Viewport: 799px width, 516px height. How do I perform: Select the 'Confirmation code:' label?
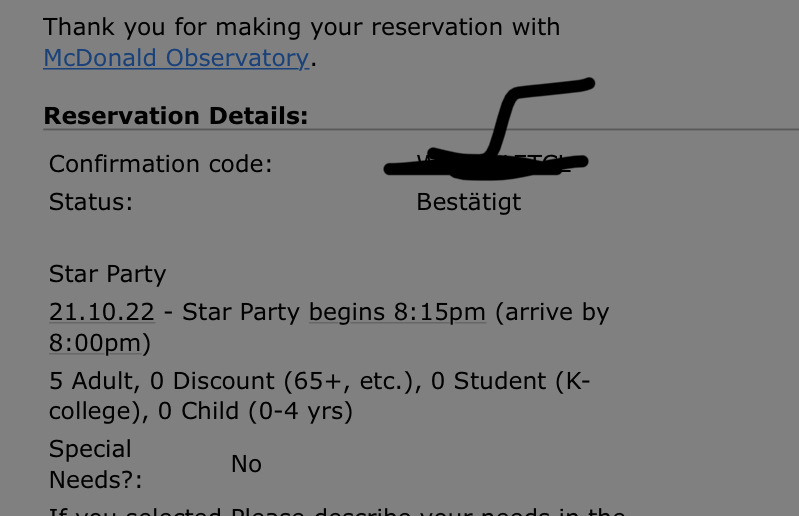point(161,164)
